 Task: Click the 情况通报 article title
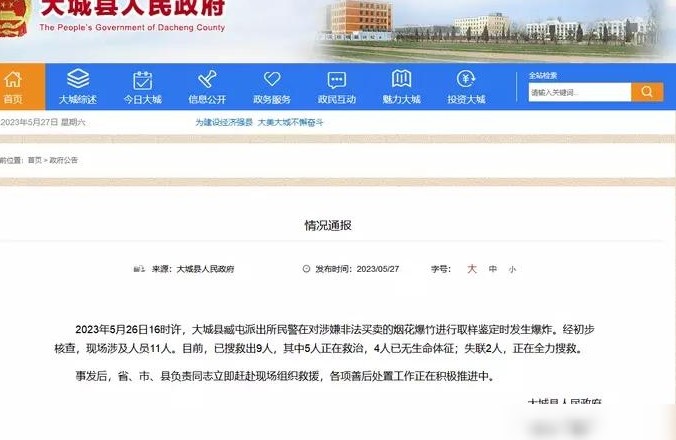[x=328, y=225]
